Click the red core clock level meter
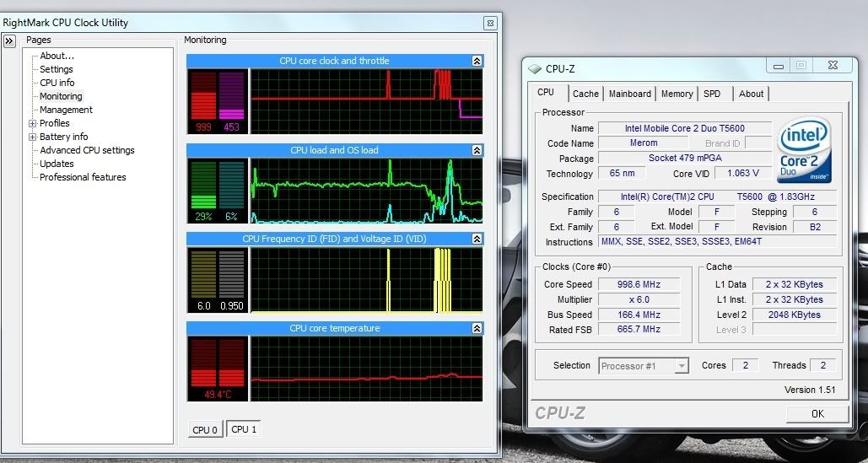Image resolution: width=868 pixels, height=463 pixels. click(x=203, y=95)
